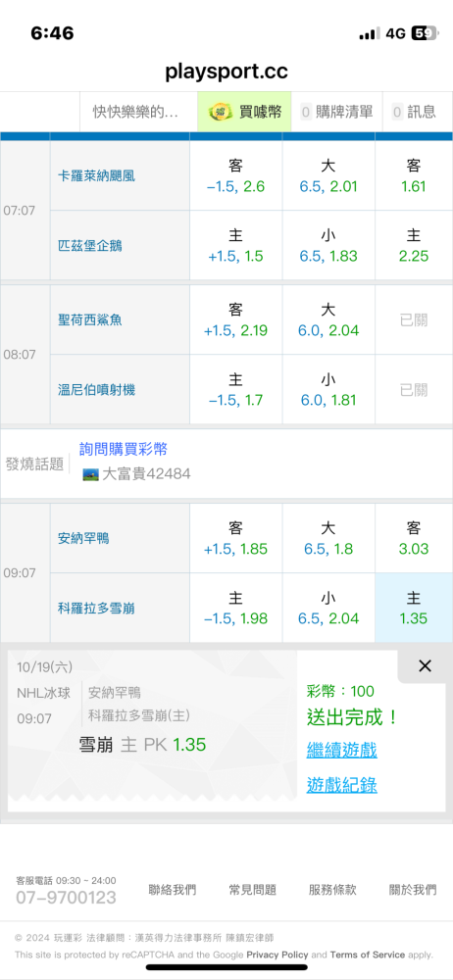Image resolution: width=453 pixels, height=980 pixels.
Task: Click the NHL冰球 league label in slip
Action: pos(43,693)
